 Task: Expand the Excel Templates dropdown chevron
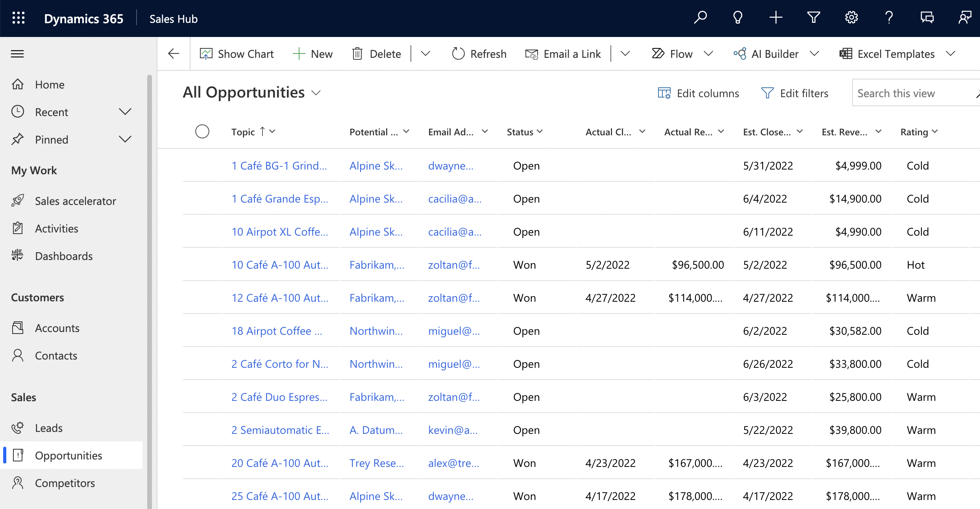(x=951, y=53)
